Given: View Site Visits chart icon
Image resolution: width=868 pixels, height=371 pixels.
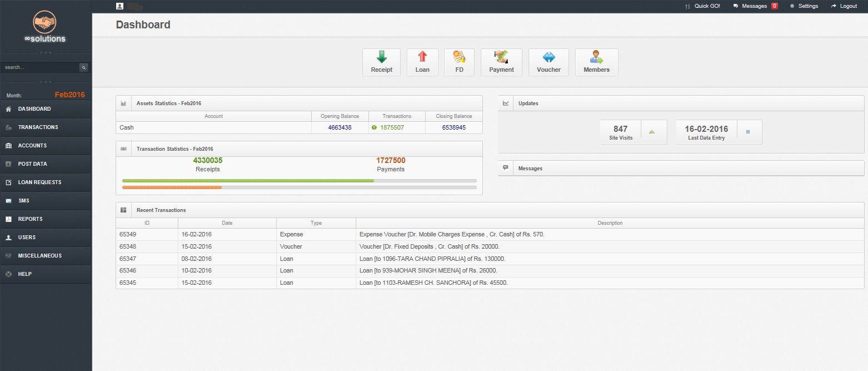Looking at the screenshot, I should point(652,132).
